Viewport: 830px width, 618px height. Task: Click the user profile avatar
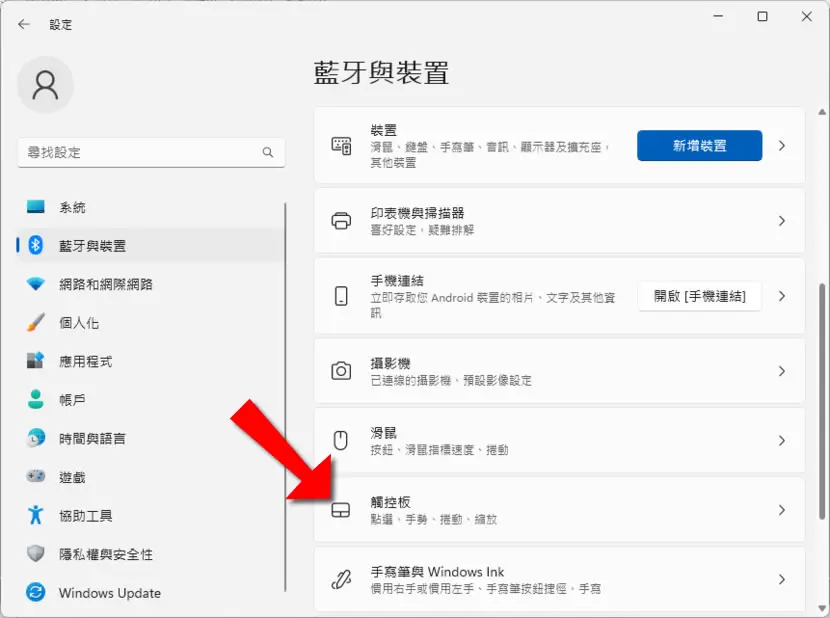(46, 85)
